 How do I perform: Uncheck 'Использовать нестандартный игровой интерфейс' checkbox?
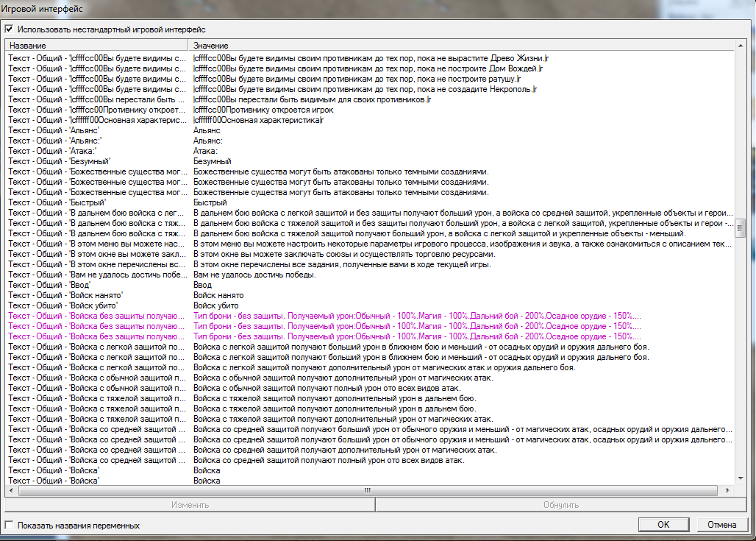[x=9, y=29]
